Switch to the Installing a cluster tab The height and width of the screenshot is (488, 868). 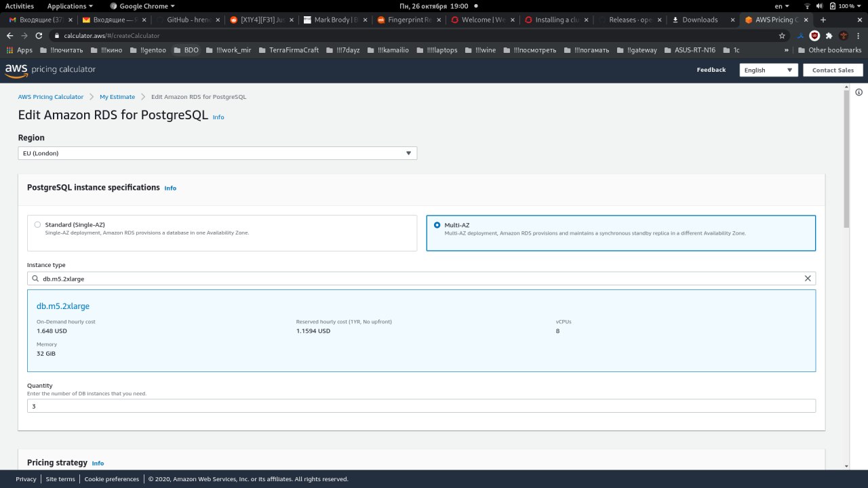[555, 20]
